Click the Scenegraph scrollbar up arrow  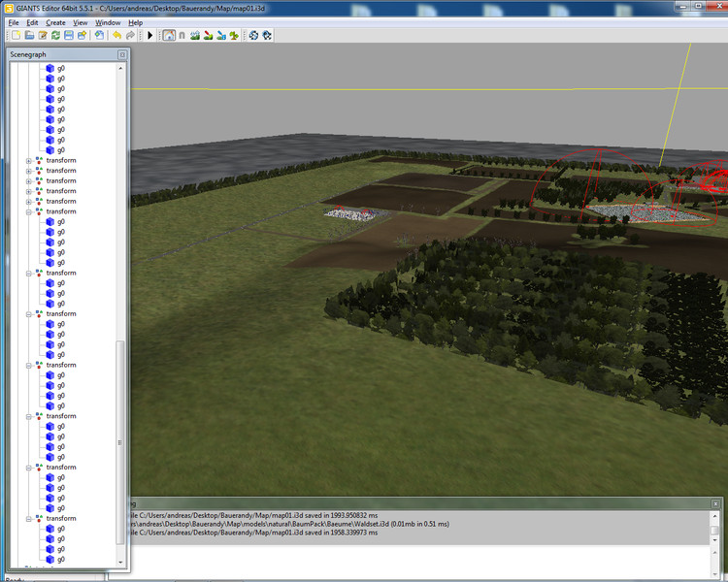pyautogui.click(x=120, y=68)
